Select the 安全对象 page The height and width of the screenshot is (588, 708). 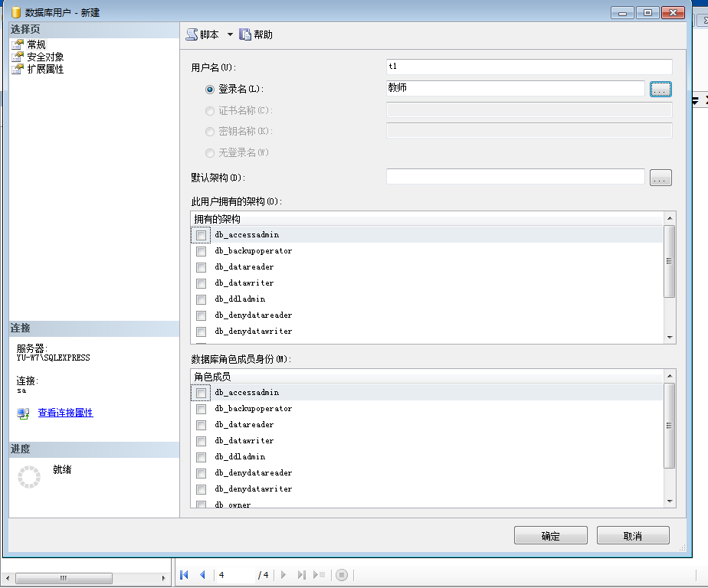[45, 57]
